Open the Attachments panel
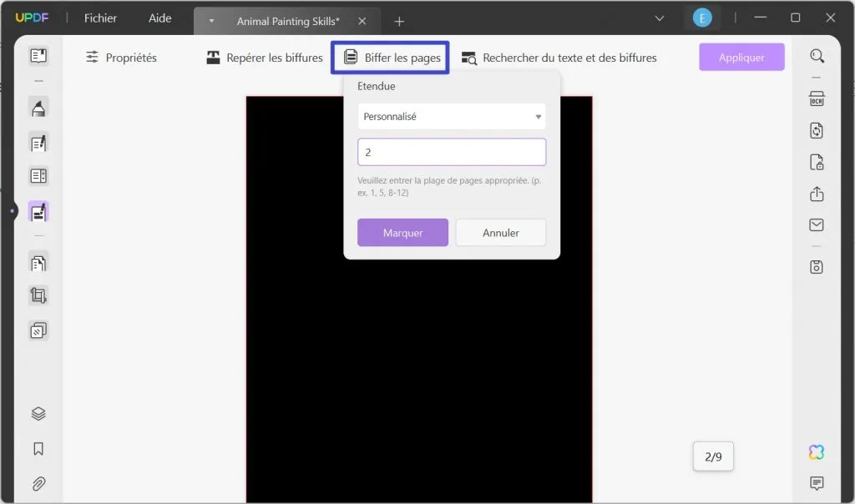The width and height of the screenshot is (855, 504). (38, 484)
